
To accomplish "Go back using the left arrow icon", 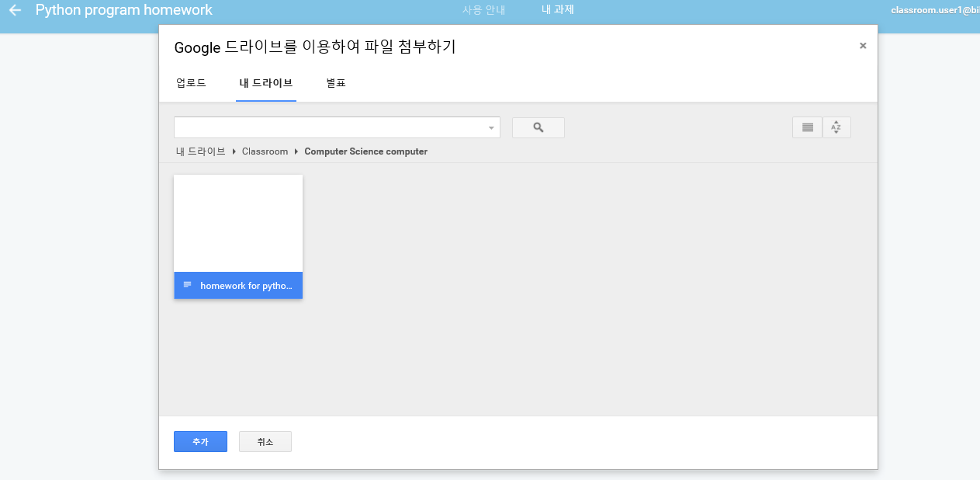I will click(15, 11).
